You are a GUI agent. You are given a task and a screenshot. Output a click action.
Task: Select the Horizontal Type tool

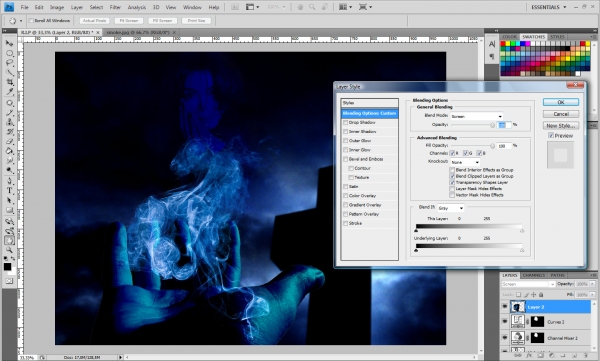coord(10,191)
